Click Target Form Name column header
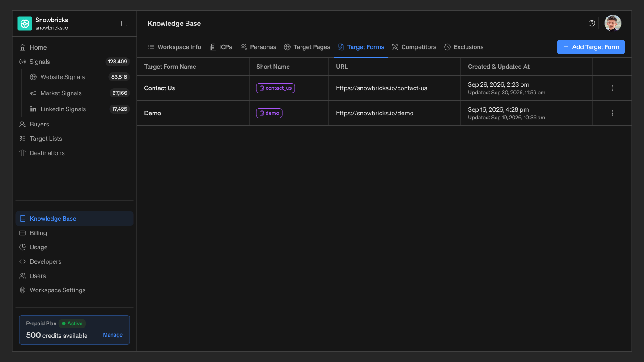Screen dimensions: 644x362 [x=170, y=67]
